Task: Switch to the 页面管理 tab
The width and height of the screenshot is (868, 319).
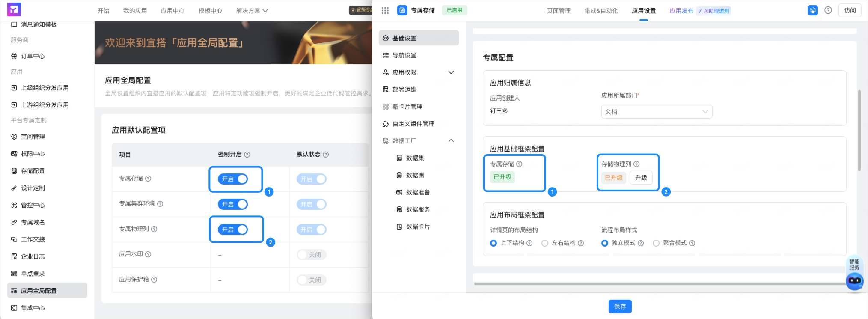Action: tap(559, 11)
